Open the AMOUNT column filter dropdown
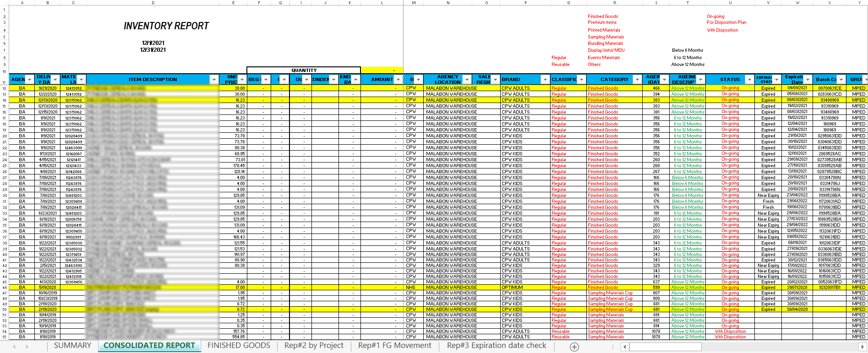Viewport: 868px width, 353px height. pos(398,80)
